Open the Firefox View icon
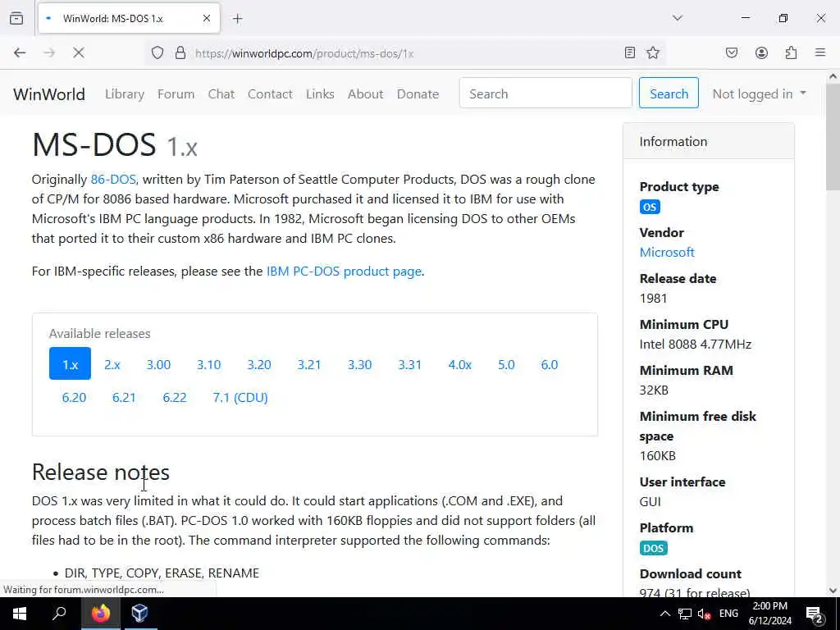This screenshot has width=840, height=630. (16, 18)
